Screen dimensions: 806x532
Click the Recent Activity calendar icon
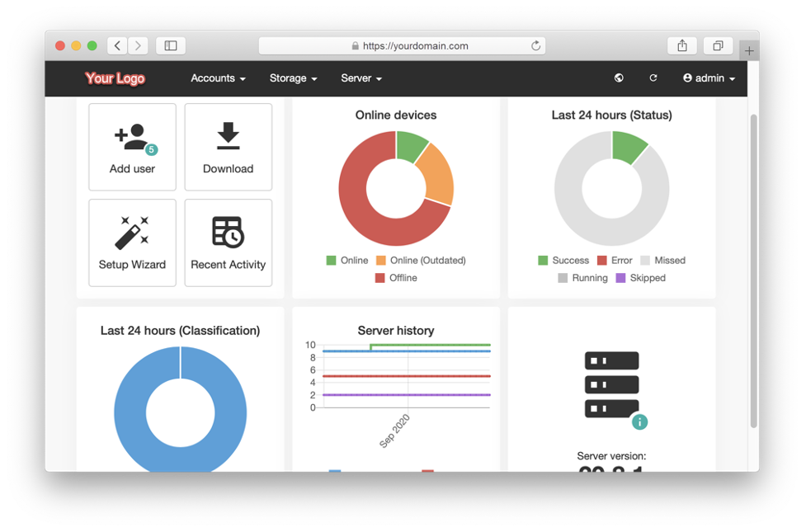228,233
